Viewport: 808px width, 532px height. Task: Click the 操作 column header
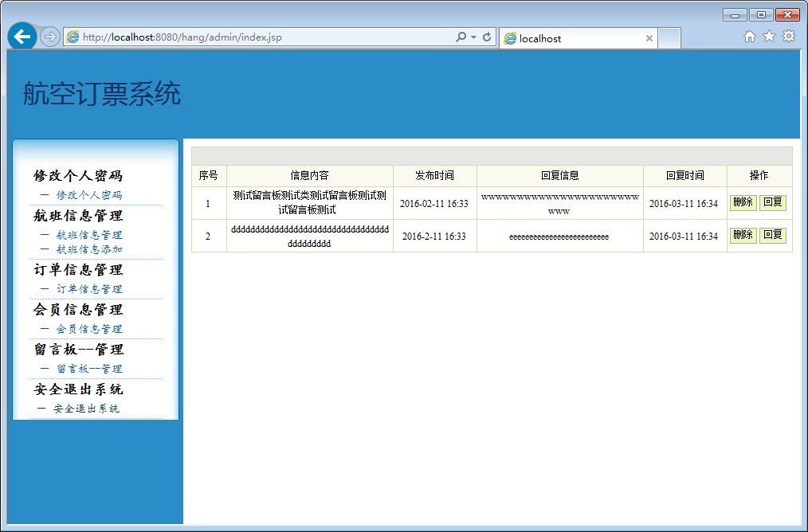click(759, 176)
